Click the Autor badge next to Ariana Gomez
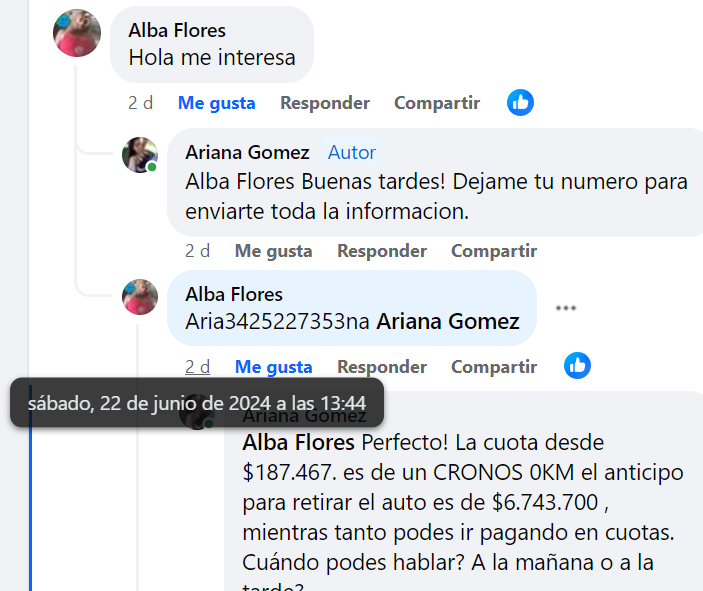The image size is (703, 591). click(x=352, y=152)
